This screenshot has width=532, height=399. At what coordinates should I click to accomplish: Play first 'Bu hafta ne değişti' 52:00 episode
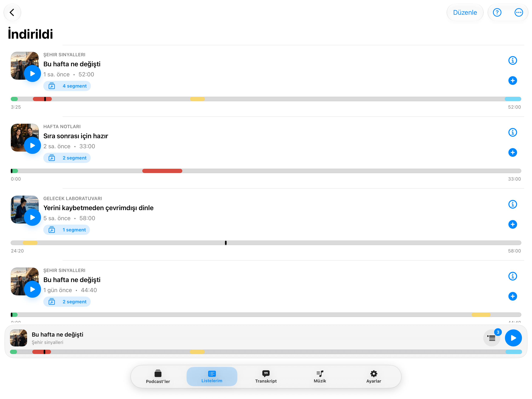pyautogui.click(x=32, y=74)
